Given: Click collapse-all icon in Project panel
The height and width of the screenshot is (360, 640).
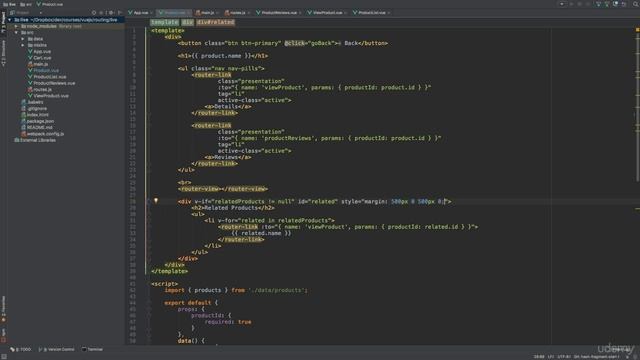Looking at the screenshot, I should click(102, 13).
